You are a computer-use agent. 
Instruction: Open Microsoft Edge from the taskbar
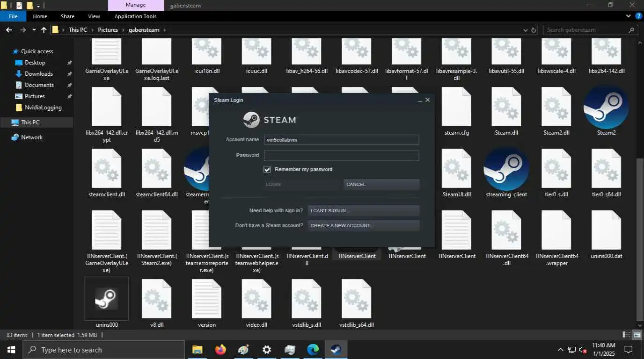click(x=313, y=350)
